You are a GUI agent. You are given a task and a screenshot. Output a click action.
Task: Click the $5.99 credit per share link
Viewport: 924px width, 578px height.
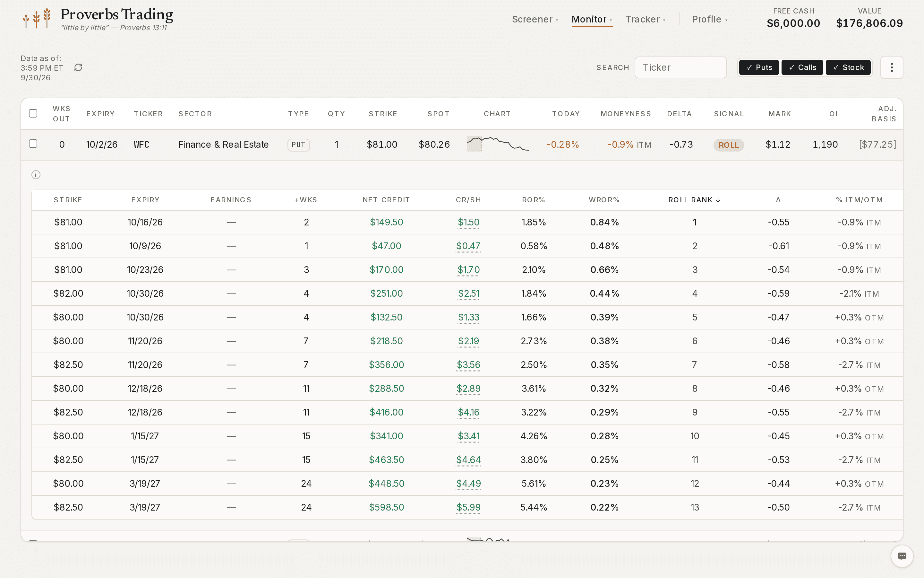point(468,507)
